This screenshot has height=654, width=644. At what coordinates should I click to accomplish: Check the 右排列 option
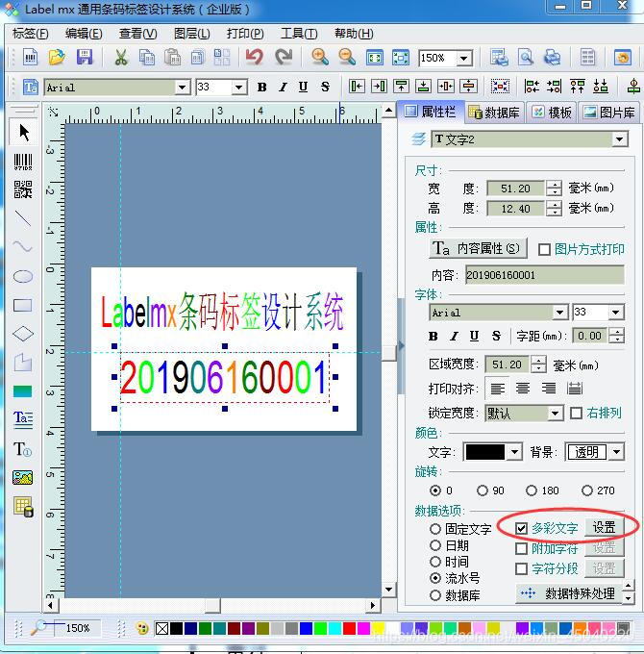[576, 413]
